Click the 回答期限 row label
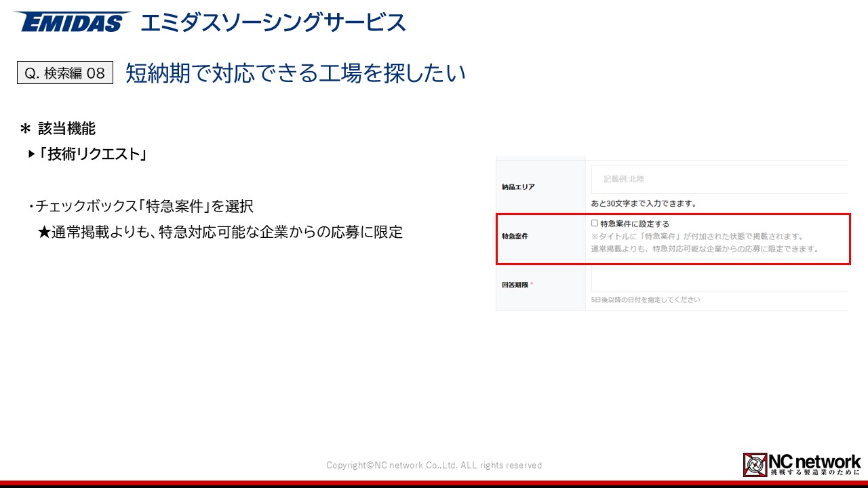This screenshot has width=868, height=488. tap(511, 285)
